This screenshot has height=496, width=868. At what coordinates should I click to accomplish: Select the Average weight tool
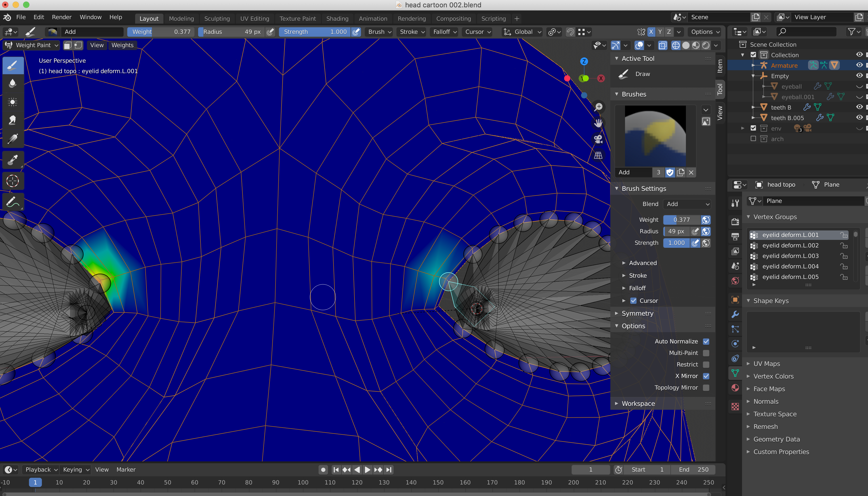(13, 102)
